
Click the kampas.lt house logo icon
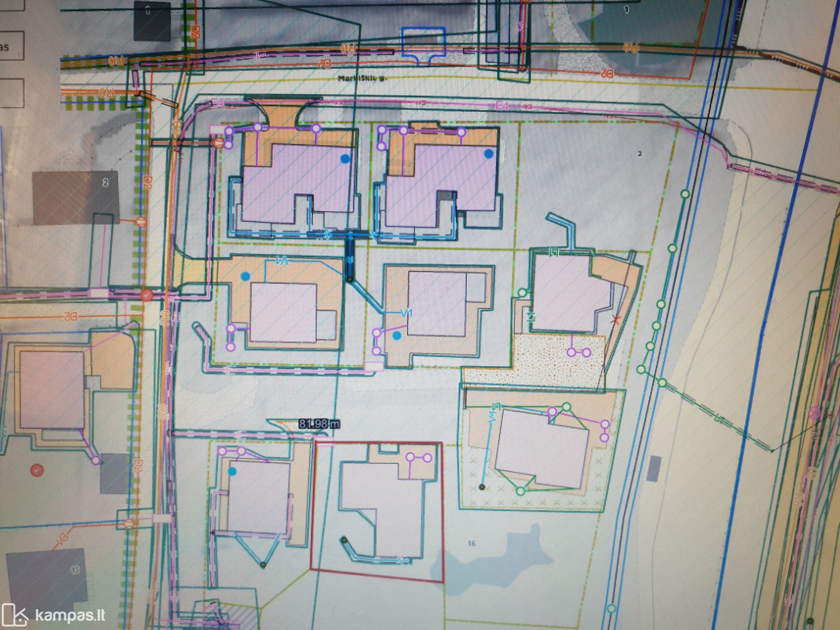pos(15,615)
